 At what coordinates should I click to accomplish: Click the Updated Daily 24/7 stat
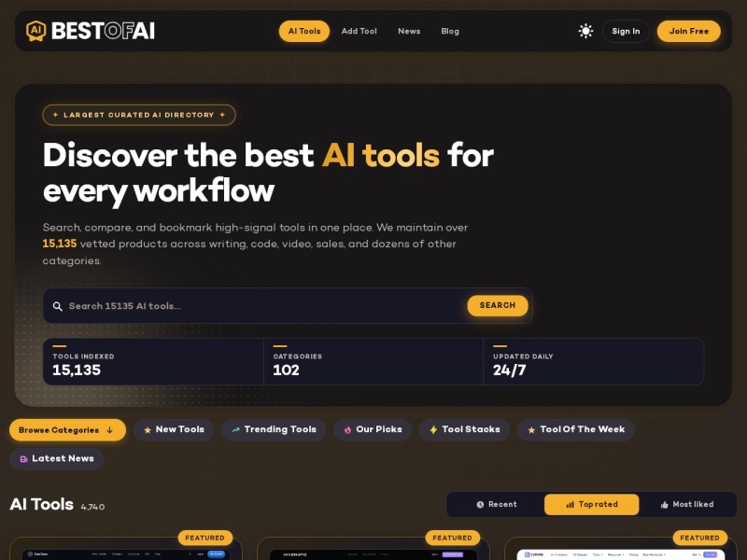click(x=594, y=361)
